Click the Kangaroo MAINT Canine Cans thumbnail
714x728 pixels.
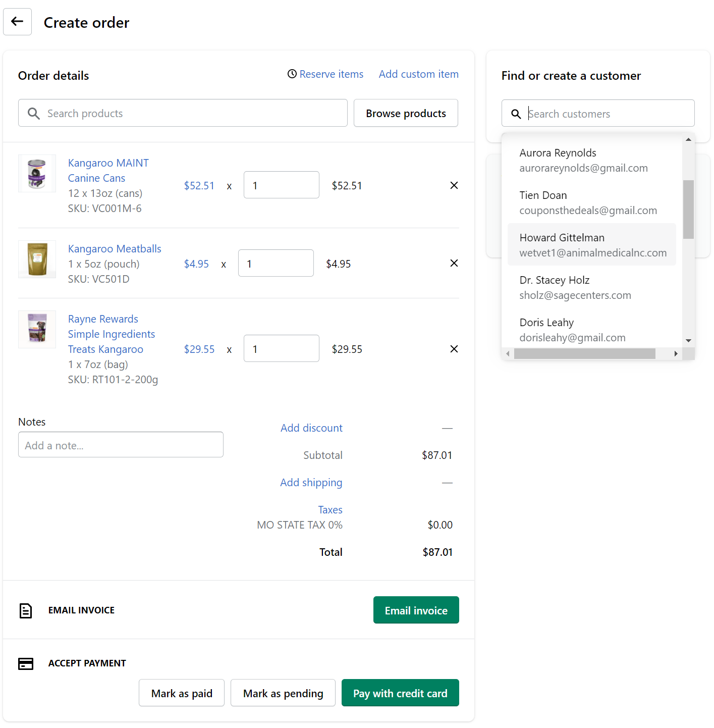point(37,173)
